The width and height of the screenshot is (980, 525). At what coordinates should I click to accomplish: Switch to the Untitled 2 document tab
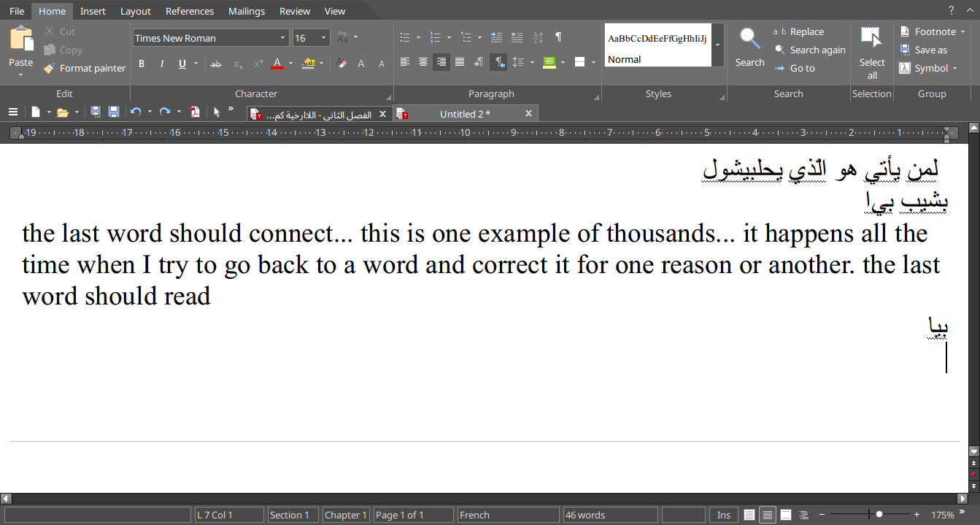465,114
